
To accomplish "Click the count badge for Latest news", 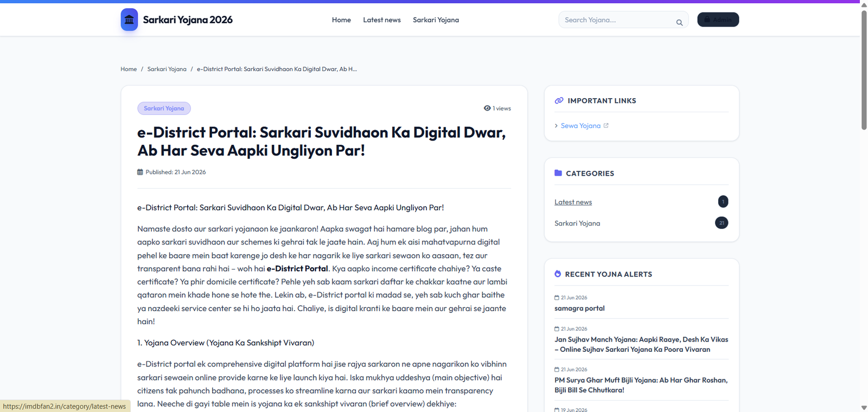I will tap(723, 202).
